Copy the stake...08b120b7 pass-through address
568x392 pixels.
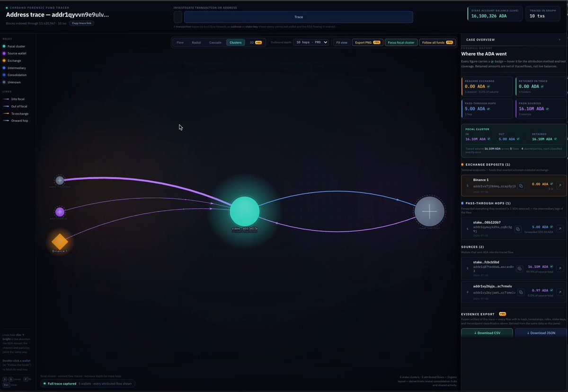point(518,229)
